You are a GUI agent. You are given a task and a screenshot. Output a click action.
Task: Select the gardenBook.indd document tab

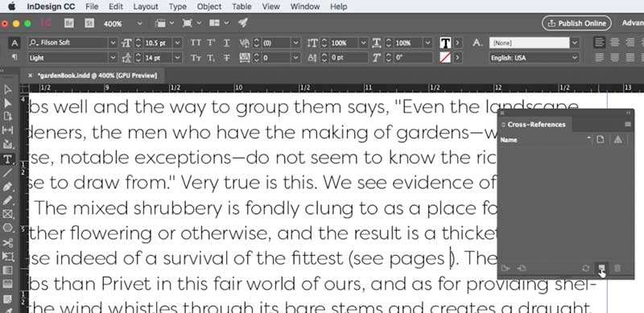tap(97, 76)
